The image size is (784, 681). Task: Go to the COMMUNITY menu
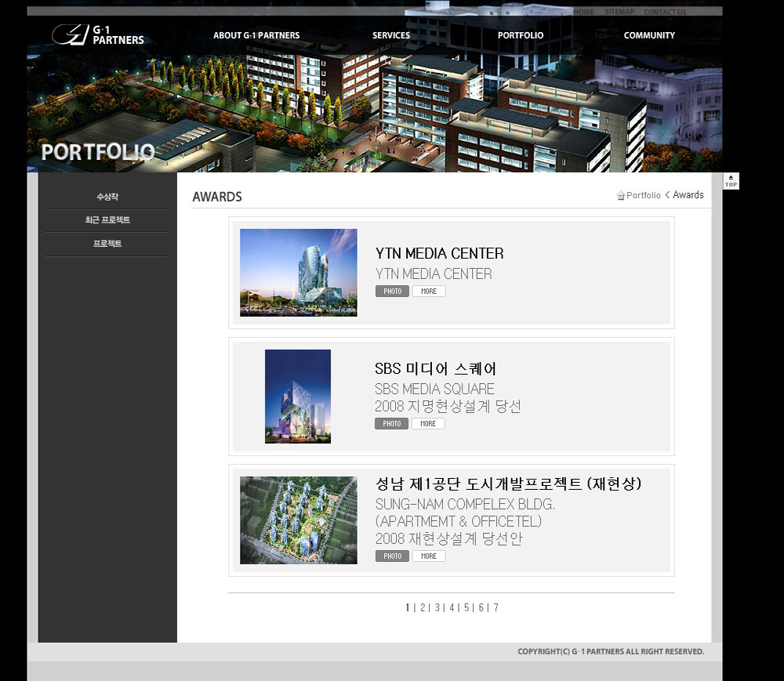click(x=649, y=35)
